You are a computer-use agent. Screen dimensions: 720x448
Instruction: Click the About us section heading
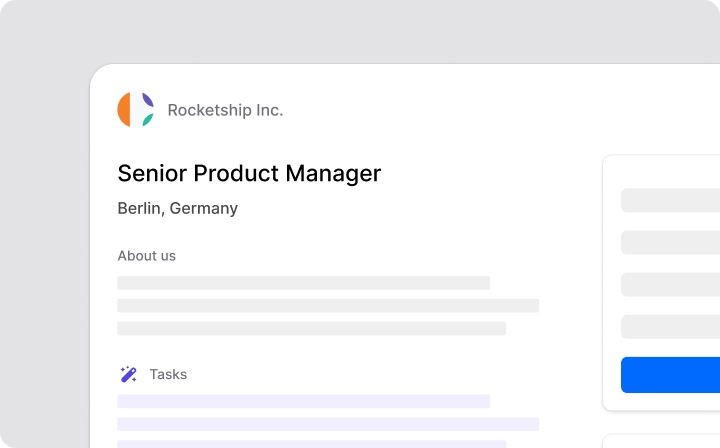(x=146, y=256)
